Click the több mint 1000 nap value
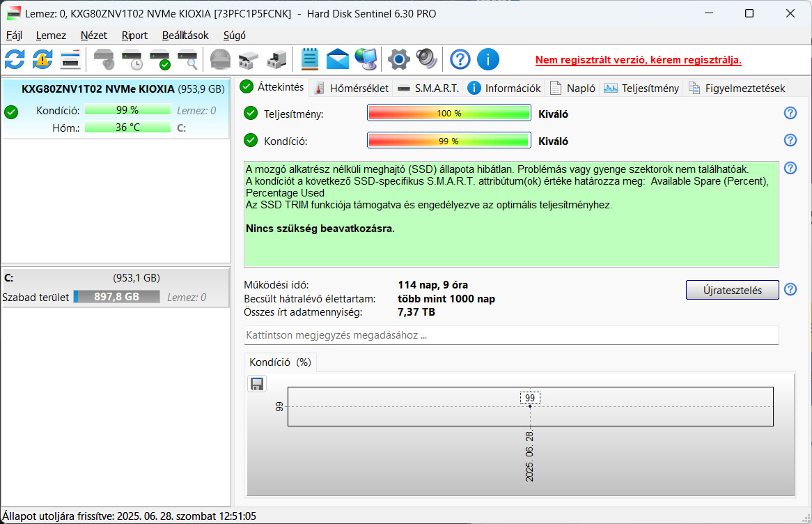Viewport: 812px width, 524px height. click(x=446, y=299)
